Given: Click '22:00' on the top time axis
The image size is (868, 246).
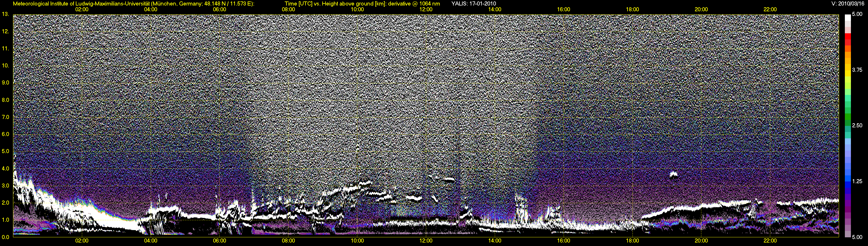Looking at the screenshot, I should [770, 10].
